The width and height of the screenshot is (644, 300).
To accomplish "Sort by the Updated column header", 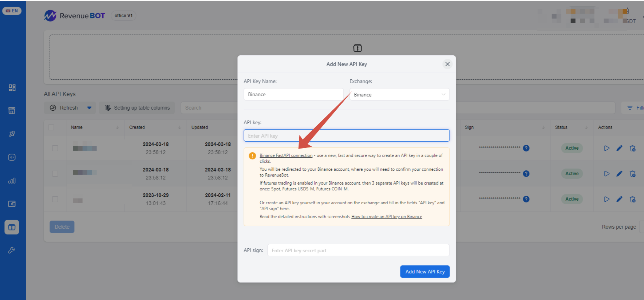I will point(200,127).
